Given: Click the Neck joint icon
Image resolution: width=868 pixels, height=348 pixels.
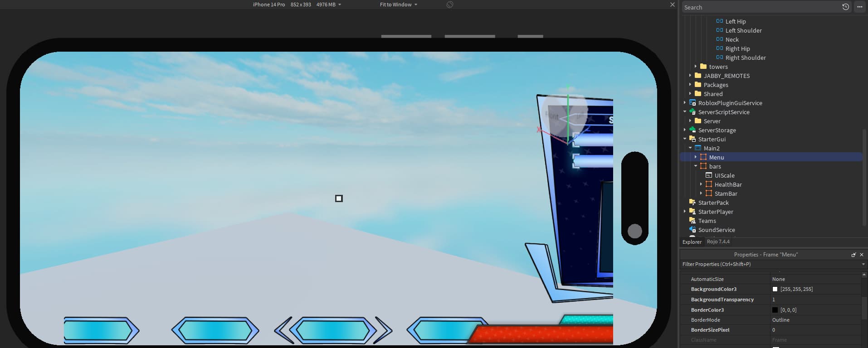Looking at the screenshot, I should coord(719,39).
